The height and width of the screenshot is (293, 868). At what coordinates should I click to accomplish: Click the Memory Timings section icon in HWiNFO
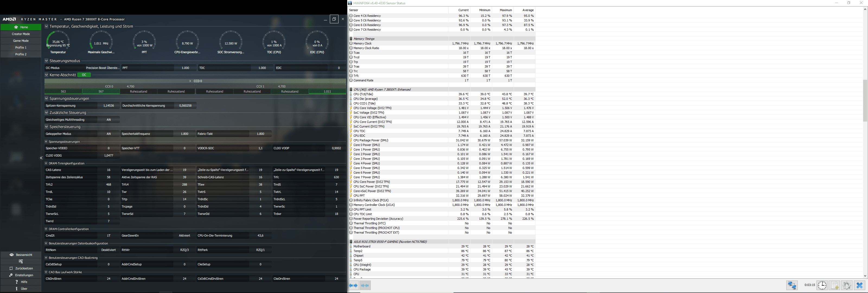click(351, 39)
